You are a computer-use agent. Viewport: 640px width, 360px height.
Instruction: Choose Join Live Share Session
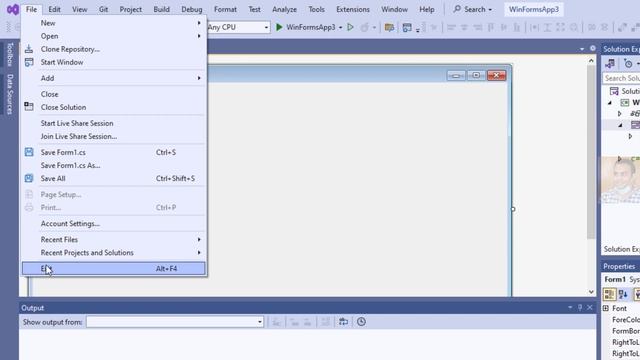[113, 136]
